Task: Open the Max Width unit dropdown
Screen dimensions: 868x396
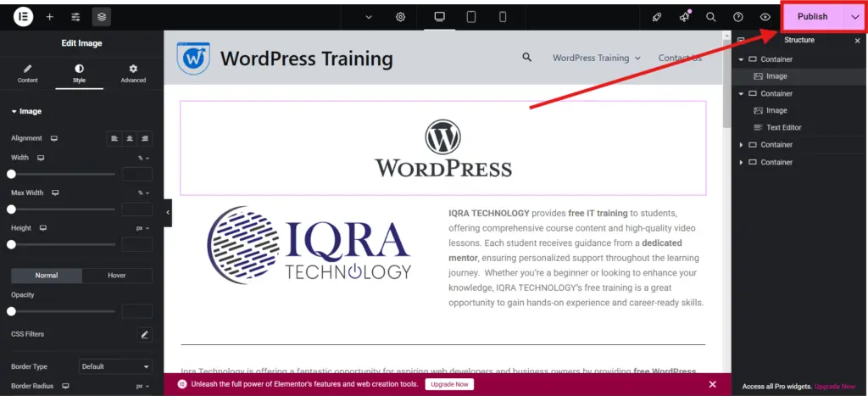Action: click(143, 192)
